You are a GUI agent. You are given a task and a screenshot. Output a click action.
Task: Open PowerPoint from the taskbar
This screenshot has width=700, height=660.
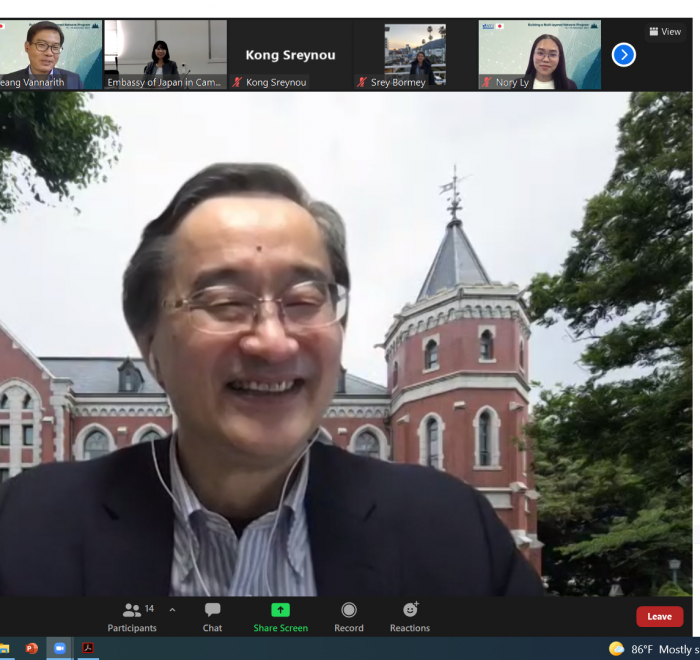tap(31, 649)
